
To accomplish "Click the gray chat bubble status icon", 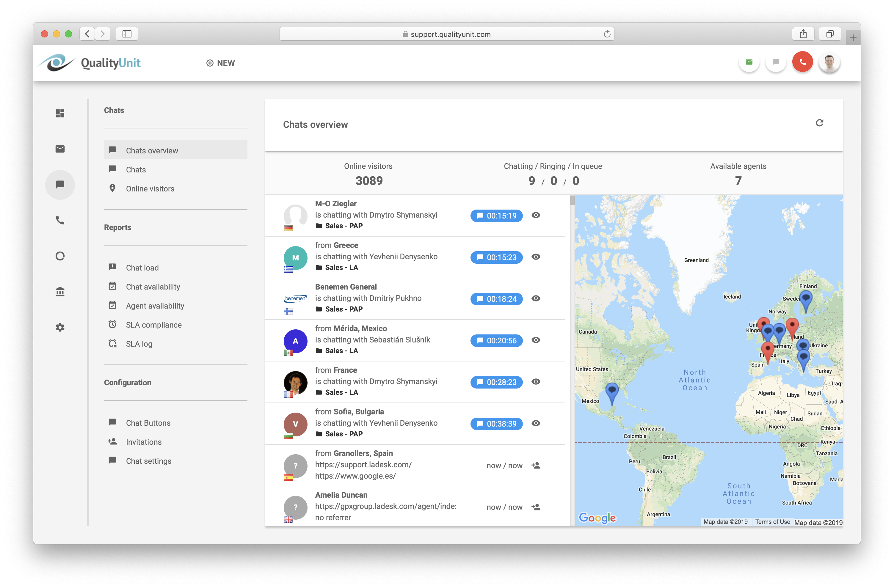I will 776,62.
